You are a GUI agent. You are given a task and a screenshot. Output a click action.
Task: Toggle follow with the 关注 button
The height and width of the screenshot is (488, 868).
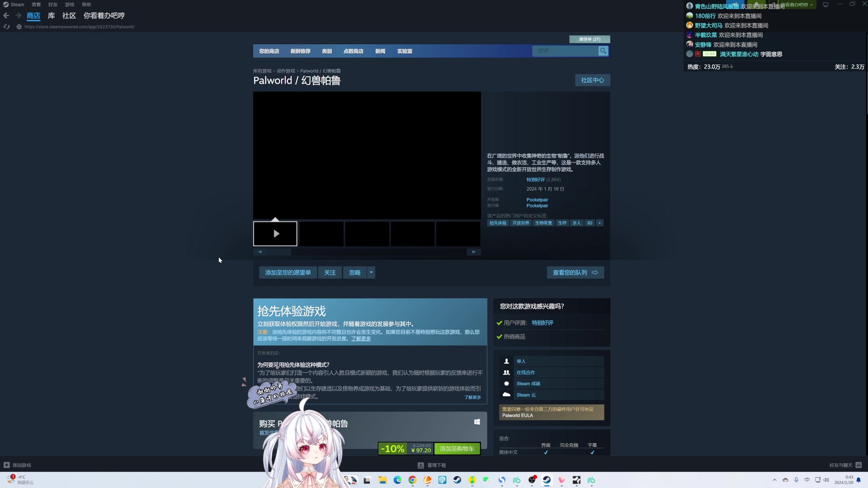[x=330, y=272]
